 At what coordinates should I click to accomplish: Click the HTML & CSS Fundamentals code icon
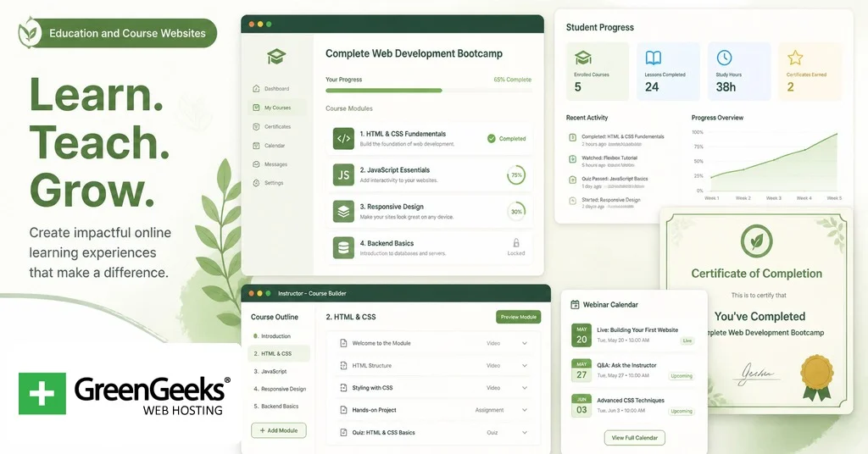click(x=343, y=139)
